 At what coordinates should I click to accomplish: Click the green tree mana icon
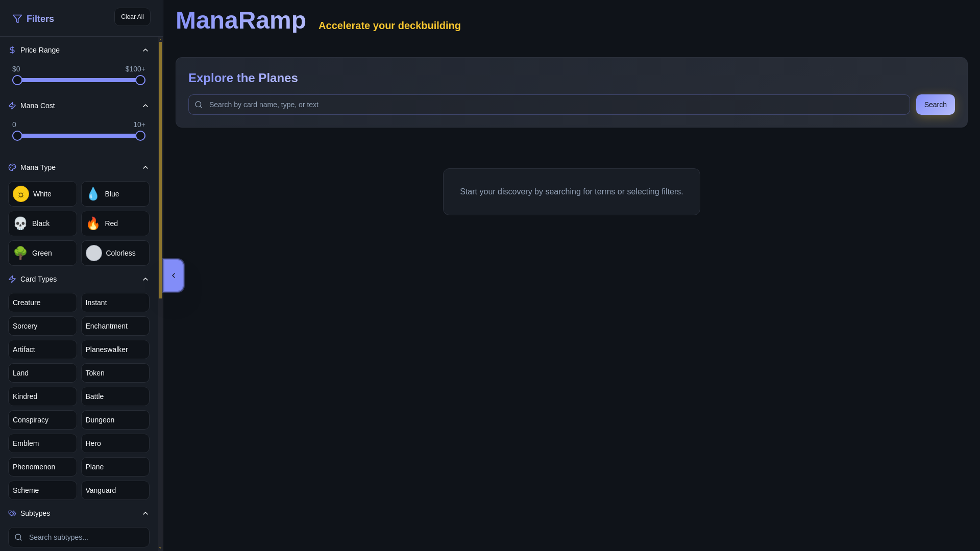[20, 253]
